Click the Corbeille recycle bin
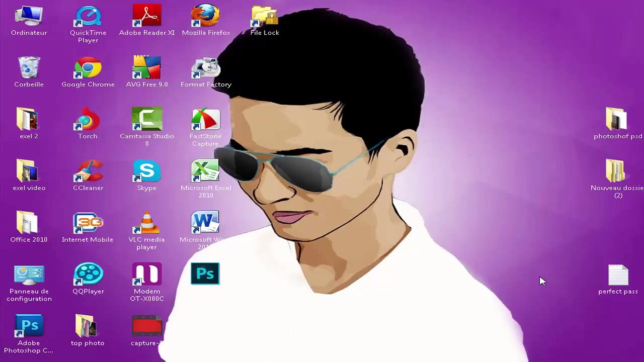Screen dimensions: 644x362 coord(29,68)
